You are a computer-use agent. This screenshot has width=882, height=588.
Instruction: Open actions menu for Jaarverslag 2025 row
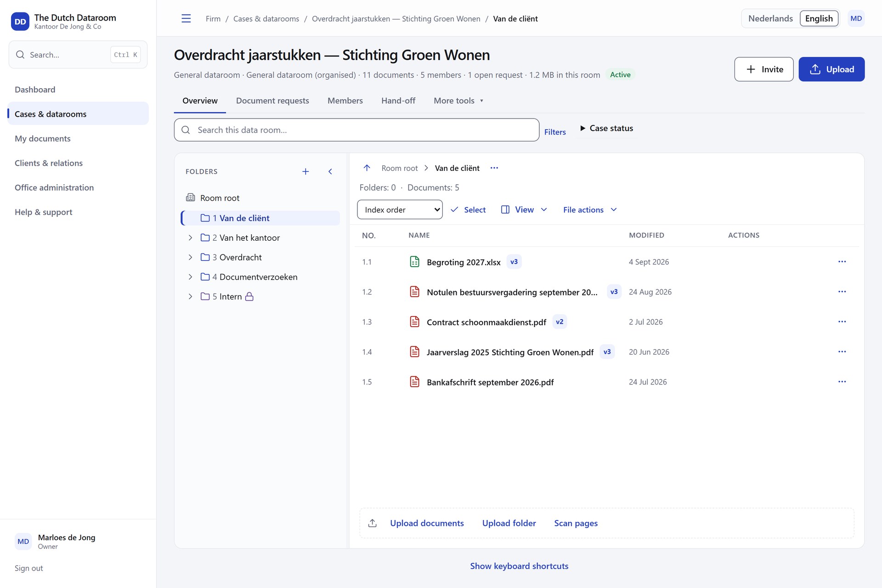842,352
